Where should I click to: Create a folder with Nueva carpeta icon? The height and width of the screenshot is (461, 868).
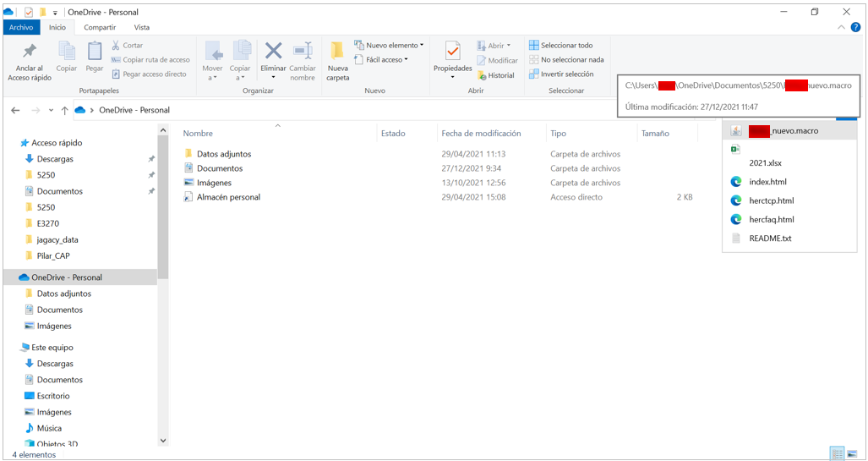337,52
